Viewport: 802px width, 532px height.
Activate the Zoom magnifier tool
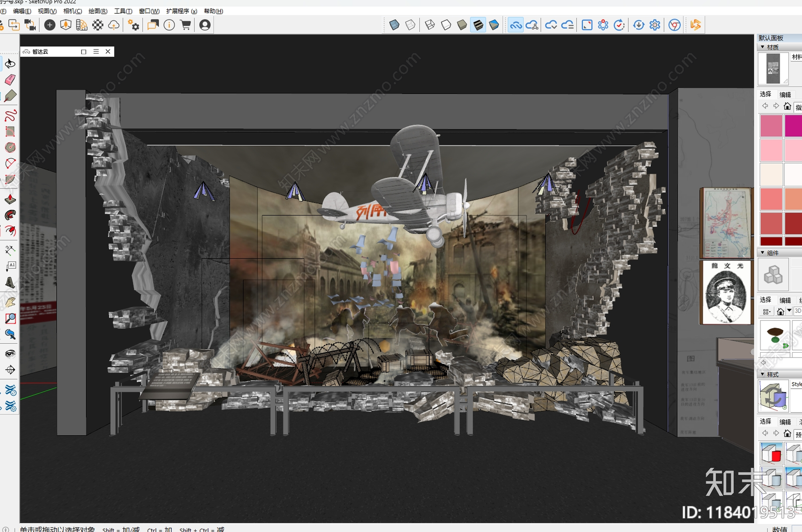(x=10, y=319)
